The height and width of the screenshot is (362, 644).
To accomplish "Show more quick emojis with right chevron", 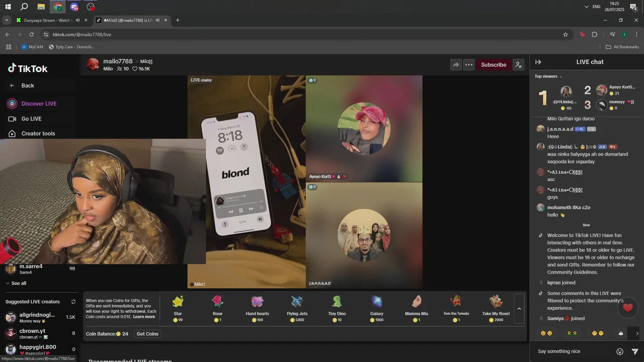I will 637,333.
